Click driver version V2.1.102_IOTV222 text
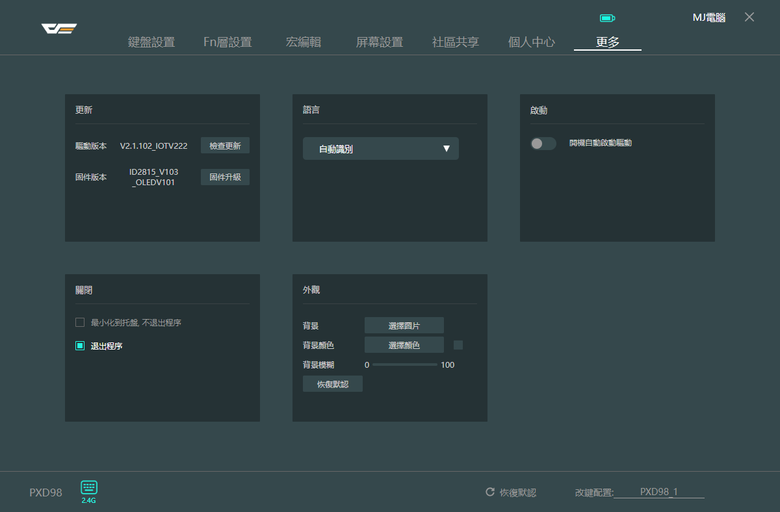 point(154,146)
